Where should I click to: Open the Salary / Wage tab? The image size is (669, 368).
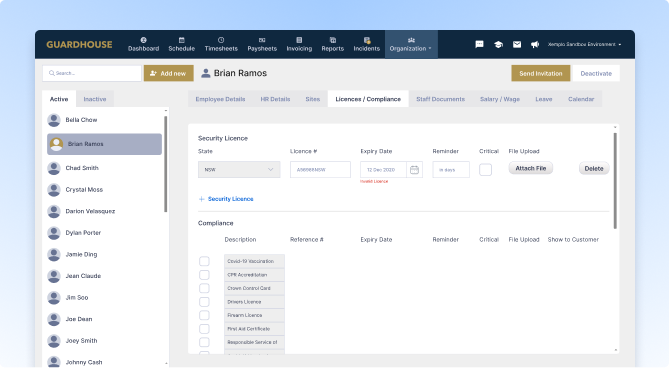pyautogui.click(x=500, y=99)
